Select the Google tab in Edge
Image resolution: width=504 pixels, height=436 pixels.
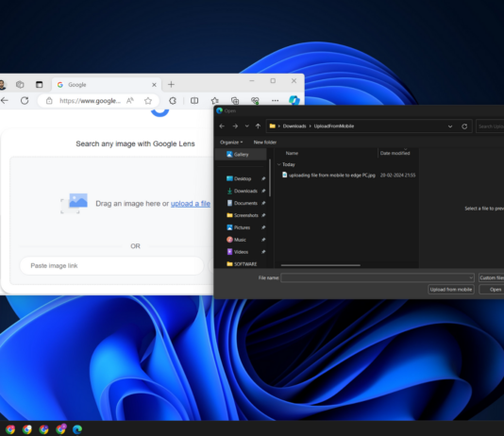106,85
